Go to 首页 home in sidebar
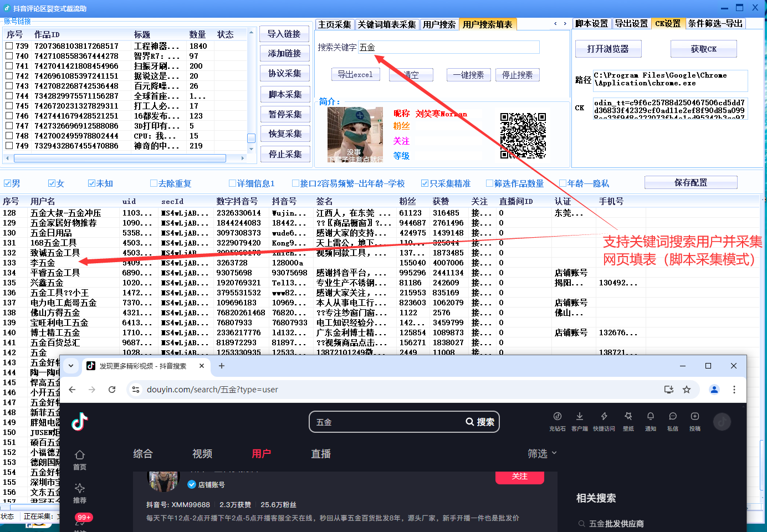767x532 pixels. pos(80,459)
